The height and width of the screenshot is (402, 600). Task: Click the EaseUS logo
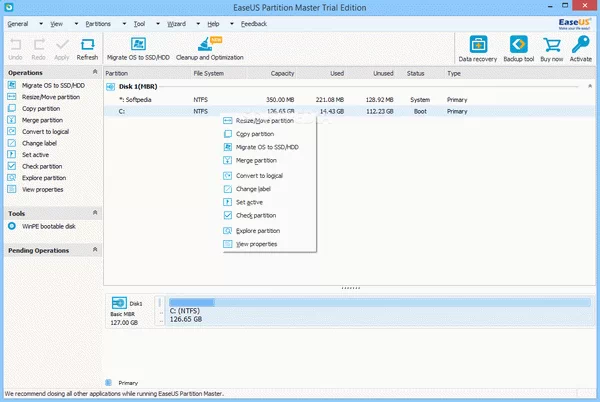[574, 24]
